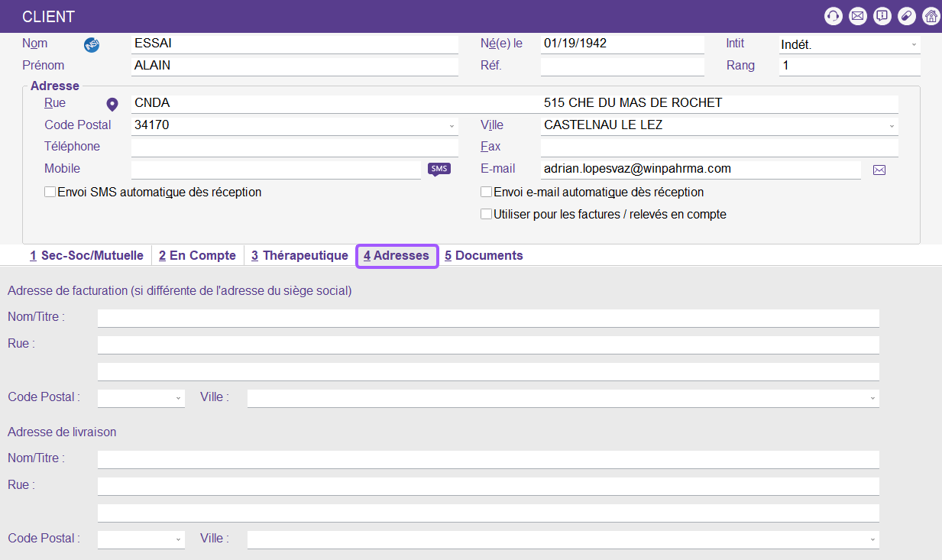
Task: Click the map pin icon beside Rue
Action: (x=112, y=104)
